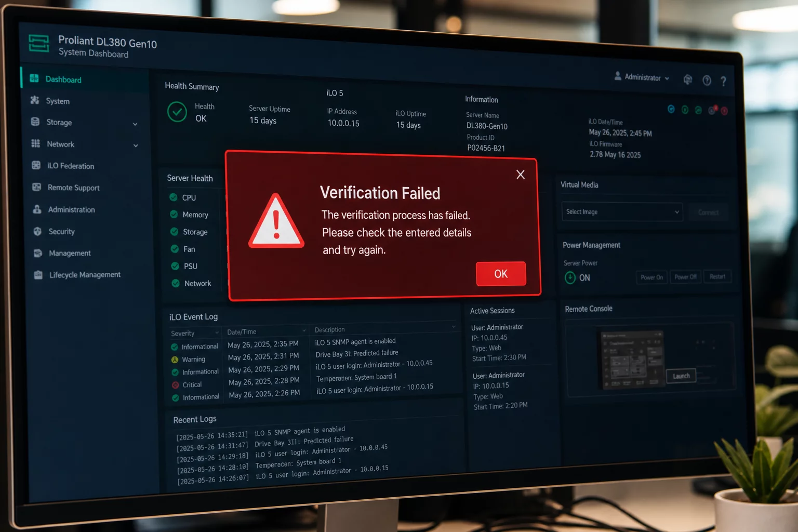
Task: Click the Health OK checkmark circle
Action: click(x=177, y=112)
